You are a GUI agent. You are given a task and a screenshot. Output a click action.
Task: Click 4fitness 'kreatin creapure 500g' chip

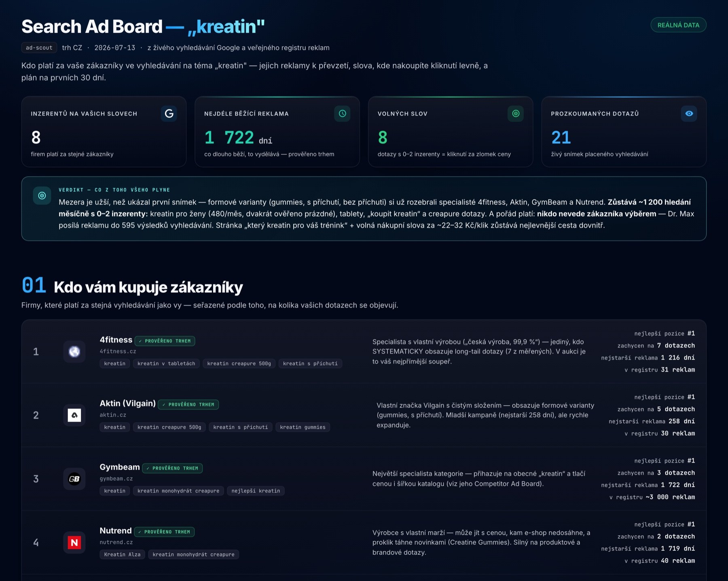[x=239, y=363]
